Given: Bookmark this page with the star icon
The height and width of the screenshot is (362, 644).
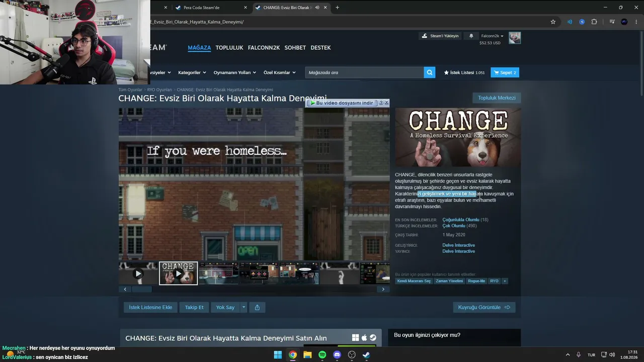Looking at the screenshot, I should coord(553,22).
